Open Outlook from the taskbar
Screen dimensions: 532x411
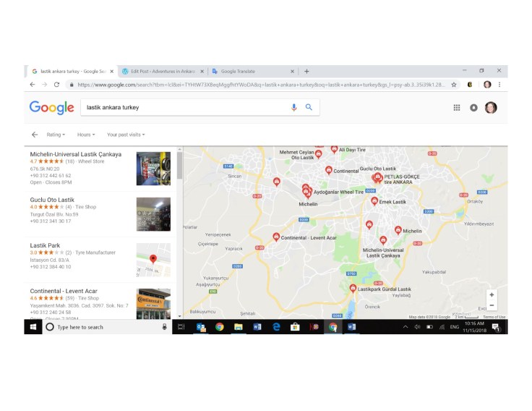pos(201,327)
